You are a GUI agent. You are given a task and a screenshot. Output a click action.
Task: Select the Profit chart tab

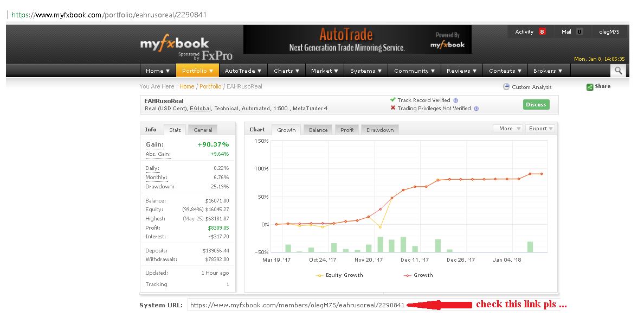(x=347, y=130)
